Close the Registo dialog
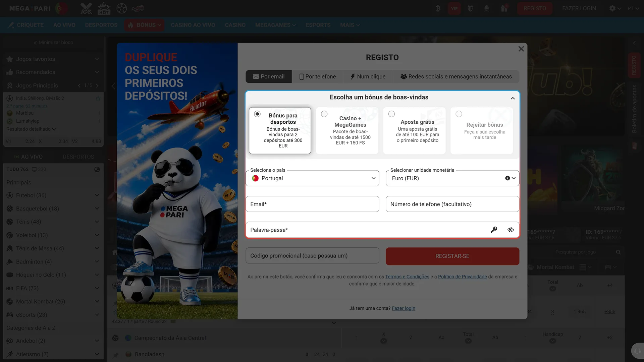The height and width of the screenshot is (362, 644). [521, 49]
